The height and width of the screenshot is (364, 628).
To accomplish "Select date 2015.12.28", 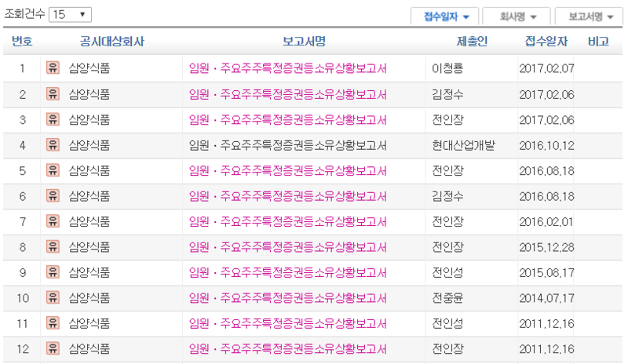I will click(x=546, y=247).
